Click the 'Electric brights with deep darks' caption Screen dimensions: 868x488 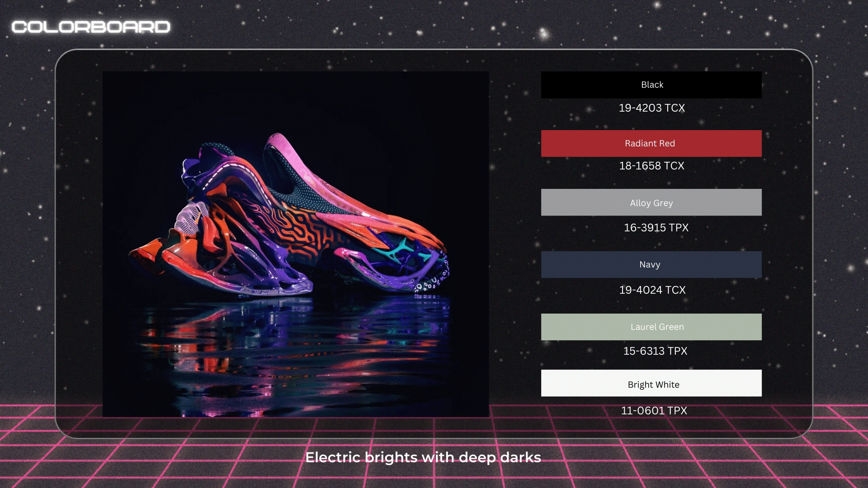pos(423,457)
